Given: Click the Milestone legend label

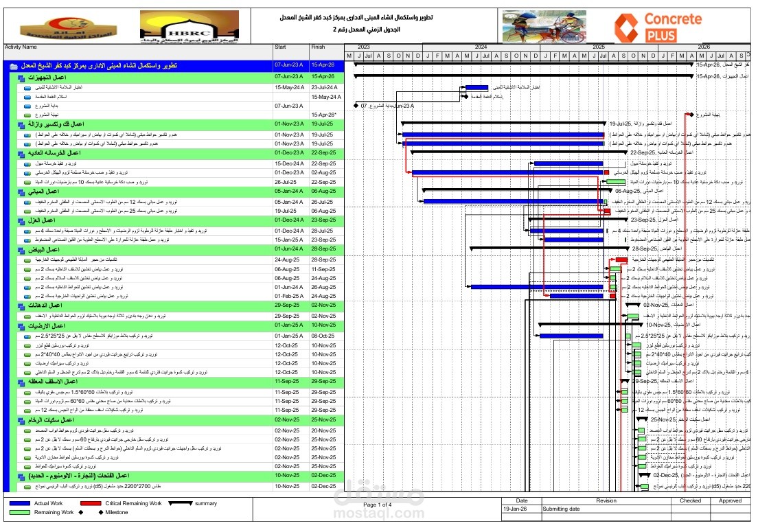Looking at the screenshot, I should [x=117, y=513].
